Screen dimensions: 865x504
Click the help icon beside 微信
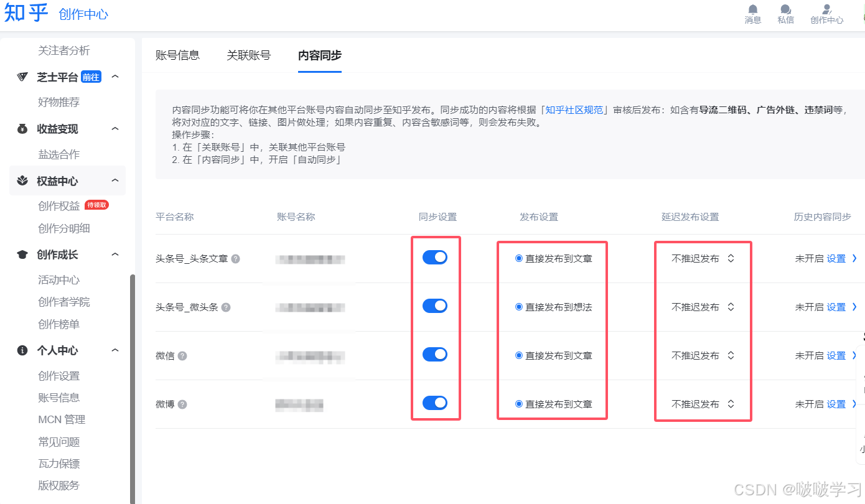point(182,356)
